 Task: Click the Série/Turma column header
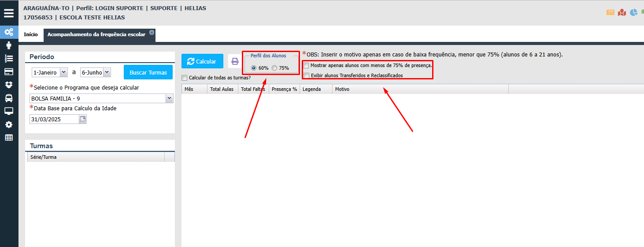pos(96,157)
